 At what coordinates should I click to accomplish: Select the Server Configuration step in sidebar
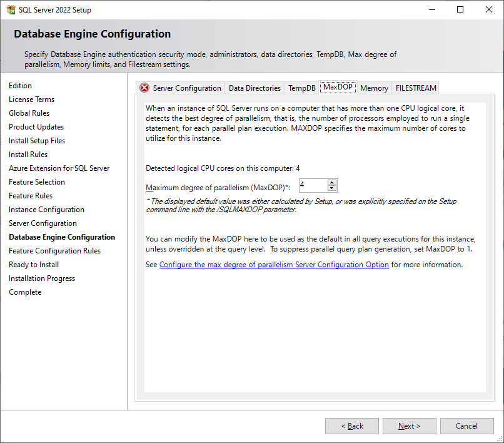click(x=43, y=223)
